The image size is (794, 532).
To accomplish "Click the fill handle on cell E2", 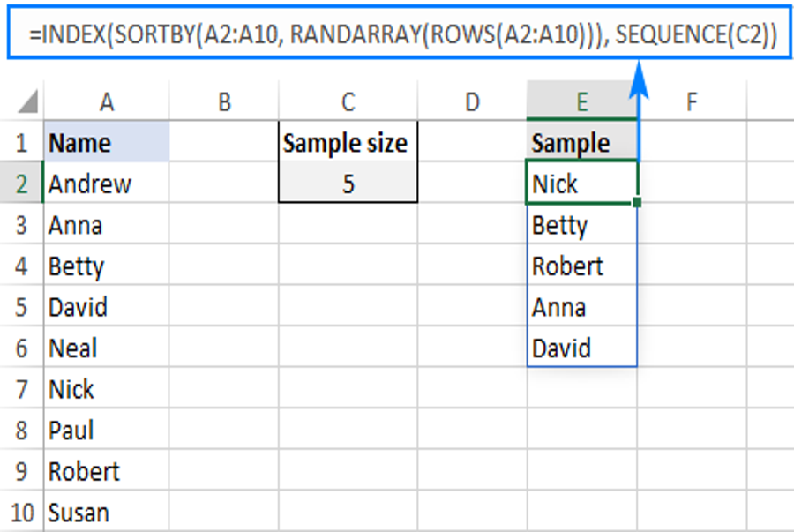I will coord(637,202).
